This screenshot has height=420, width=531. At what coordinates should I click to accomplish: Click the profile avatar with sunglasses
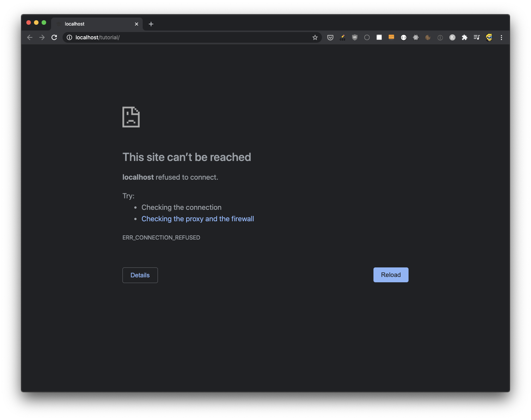coord(489,37)
